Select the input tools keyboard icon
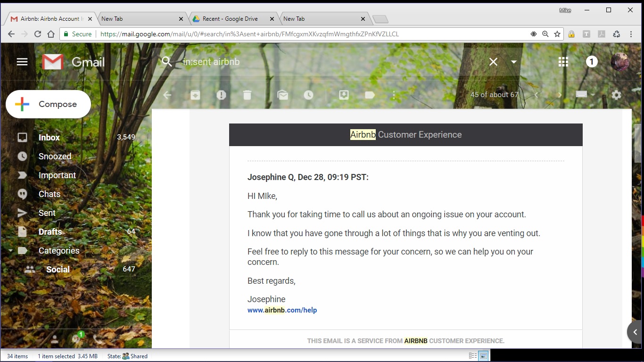Screen dimensions: 644x362 point(581,94)
